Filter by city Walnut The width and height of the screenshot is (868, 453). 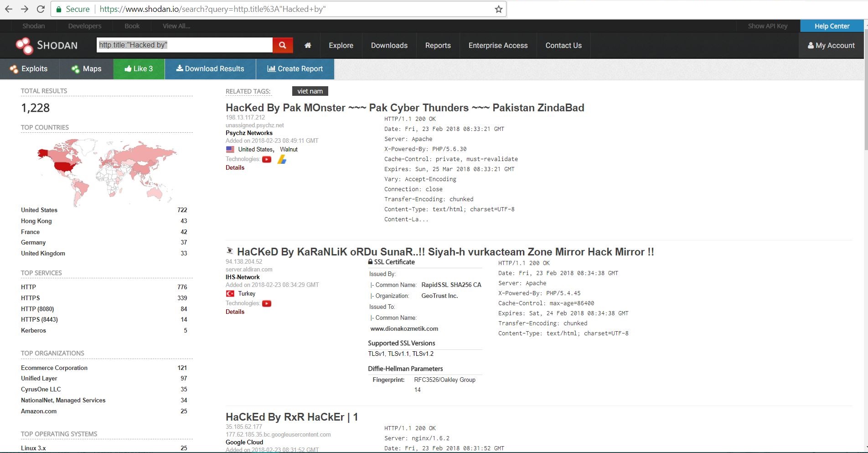point(289,149)
